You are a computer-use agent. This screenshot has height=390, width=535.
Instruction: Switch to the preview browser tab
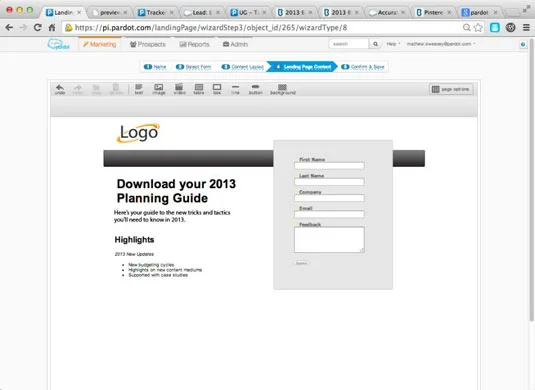point(110,13)
